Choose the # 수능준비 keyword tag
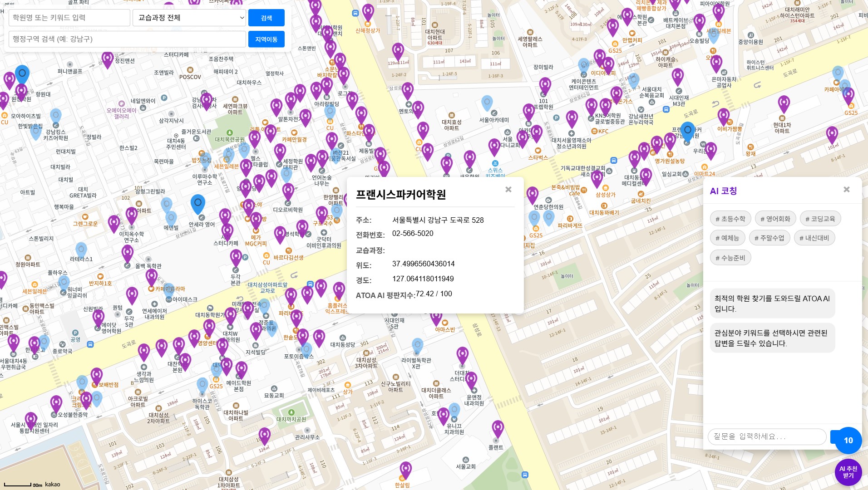Image resolution: width=868 pixels, height=490 pixels. coord(730,258)
